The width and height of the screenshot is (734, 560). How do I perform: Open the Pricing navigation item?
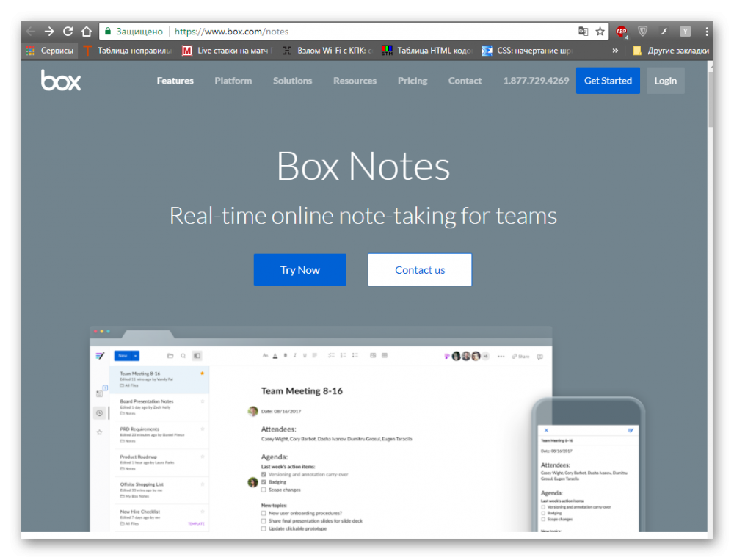click(x=412, y=81)
